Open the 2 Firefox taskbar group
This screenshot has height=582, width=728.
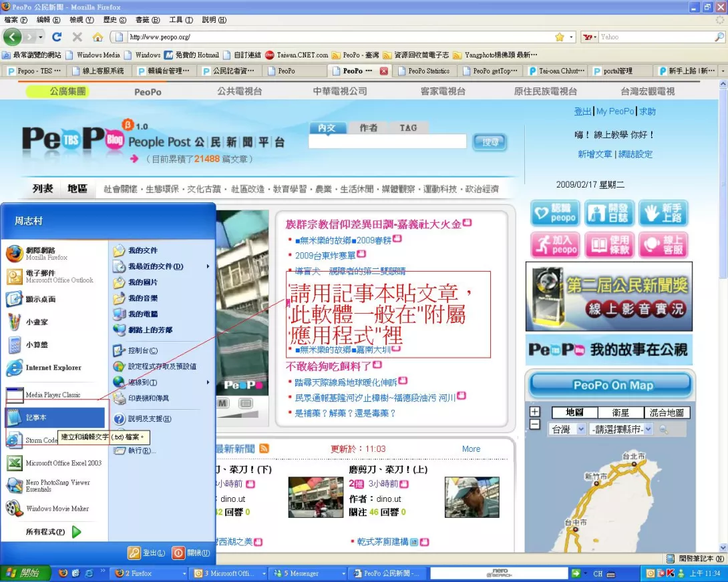[x=150, y=573]
